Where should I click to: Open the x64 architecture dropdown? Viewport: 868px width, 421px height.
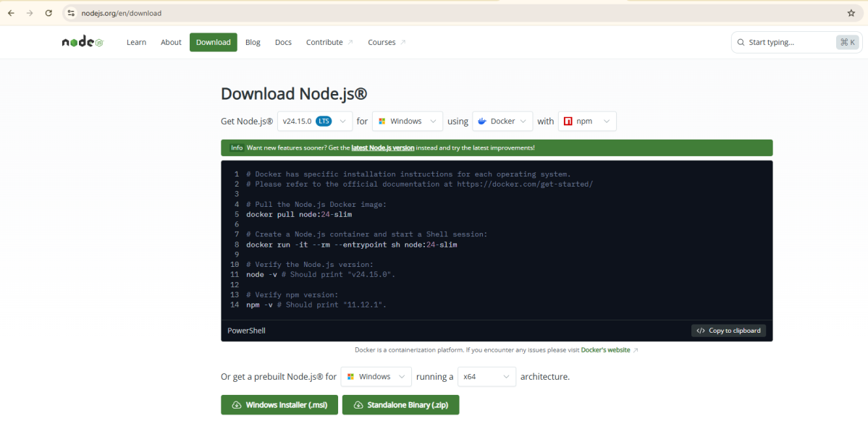tap(487, 377)
